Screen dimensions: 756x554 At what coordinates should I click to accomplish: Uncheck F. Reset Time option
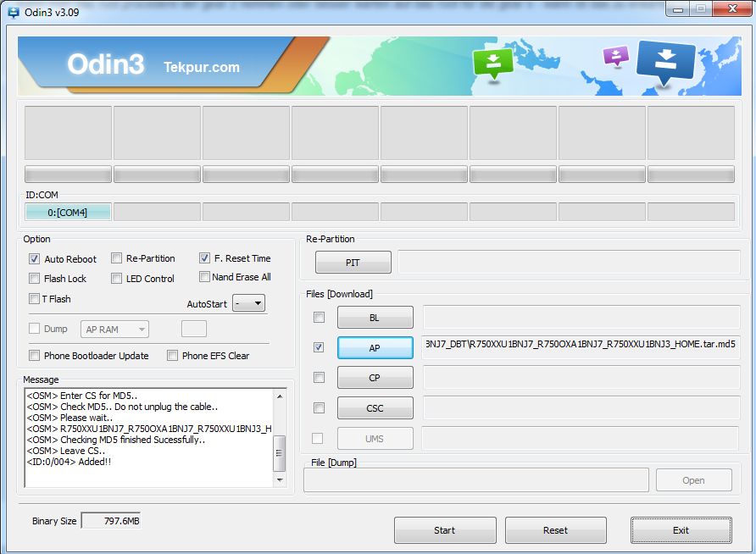pyautogui.click(x=204, y=258)
